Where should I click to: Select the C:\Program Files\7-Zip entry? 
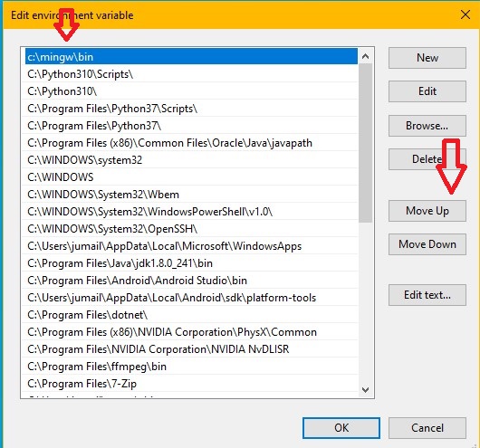191,384
